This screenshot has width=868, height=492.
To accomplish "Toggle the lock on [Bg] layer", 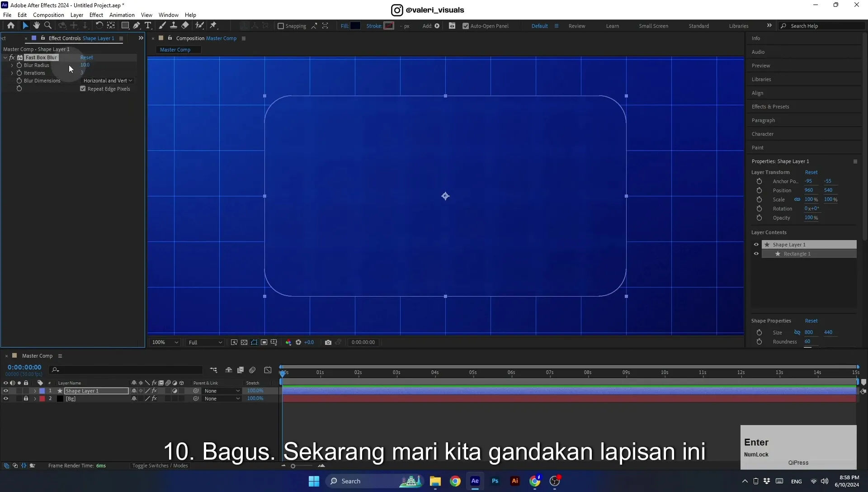I will 26,398.
